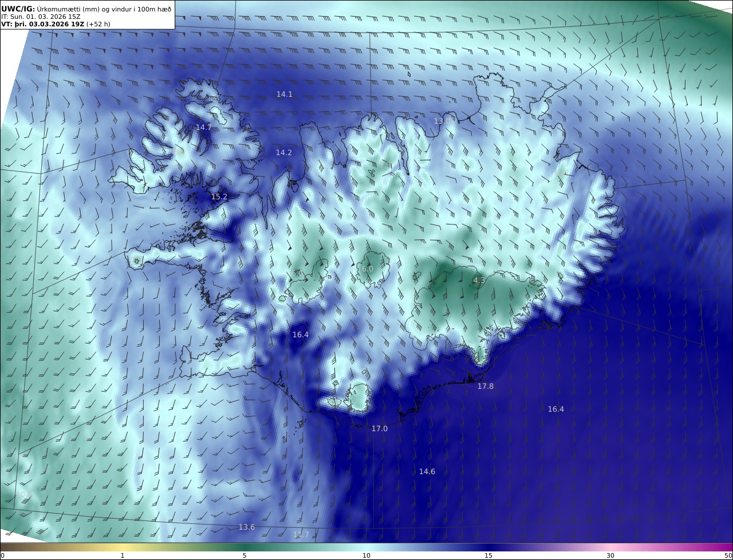This screenshot has height=560, width=733.
Task: Select the colorbar tick label 5
Action: pyautogui.click(x=245, y=555)
